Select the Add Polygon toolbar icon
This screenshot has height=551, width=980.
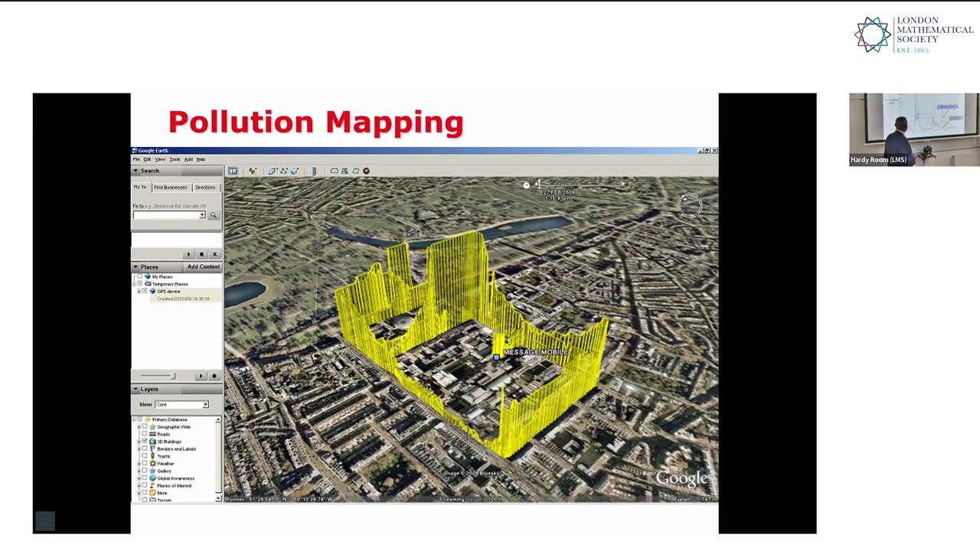(x=273, y=171)
